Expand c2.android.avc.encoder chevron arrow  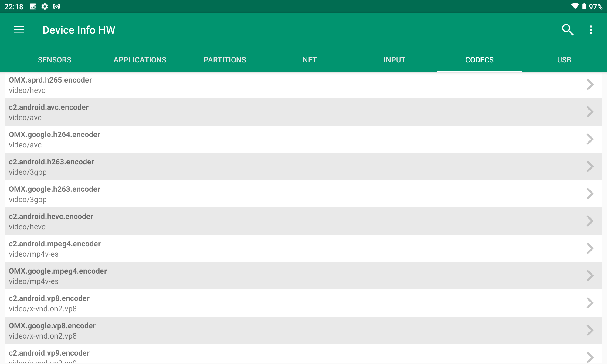590,112
